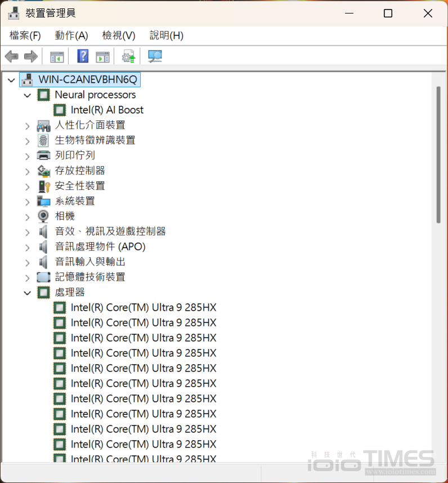Click speaker icon of 音效、視訊及遊戲控制器

(x=43, y=231)
